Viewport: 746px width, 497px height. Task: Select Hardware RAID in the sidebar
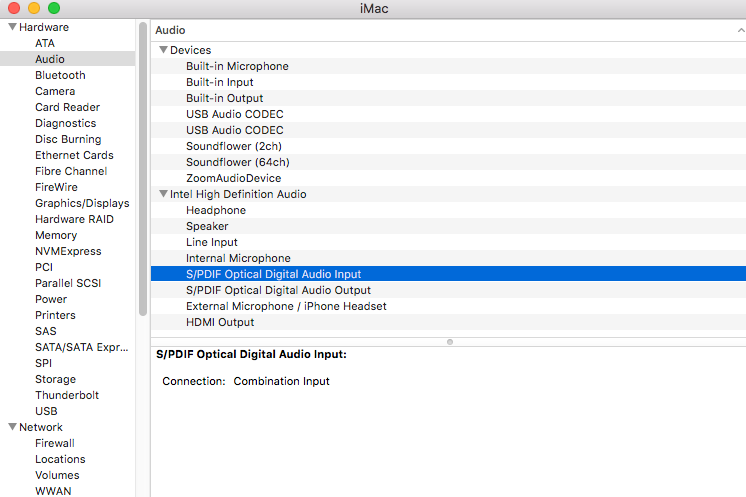[x=74, y=219]
